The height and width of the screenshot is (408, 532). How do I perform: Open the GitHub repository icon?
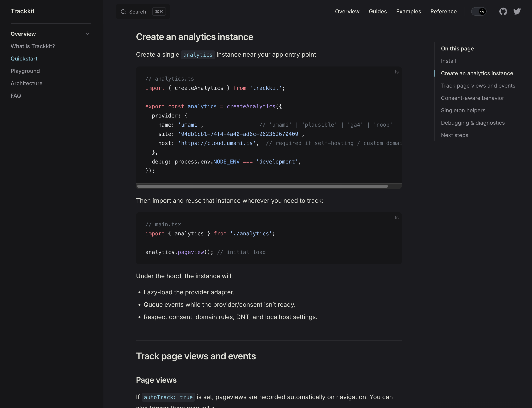(503, 11)
